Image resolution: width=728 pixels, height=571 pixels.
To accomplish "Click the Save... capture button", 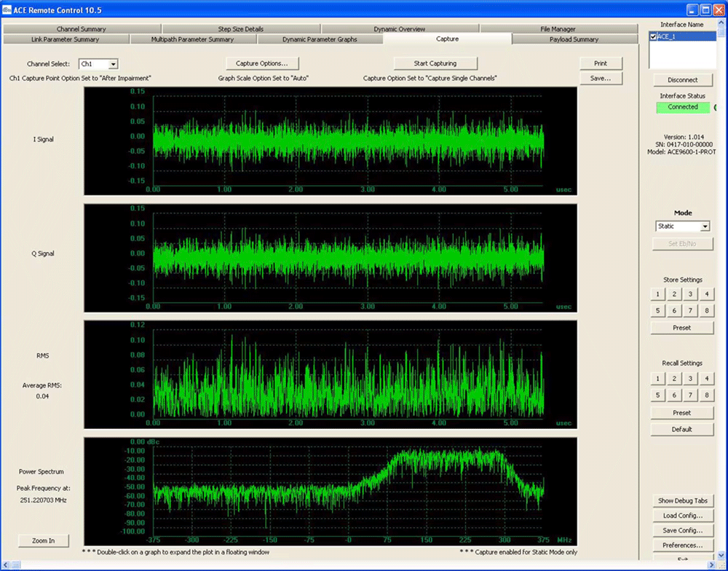I will 601,78.
